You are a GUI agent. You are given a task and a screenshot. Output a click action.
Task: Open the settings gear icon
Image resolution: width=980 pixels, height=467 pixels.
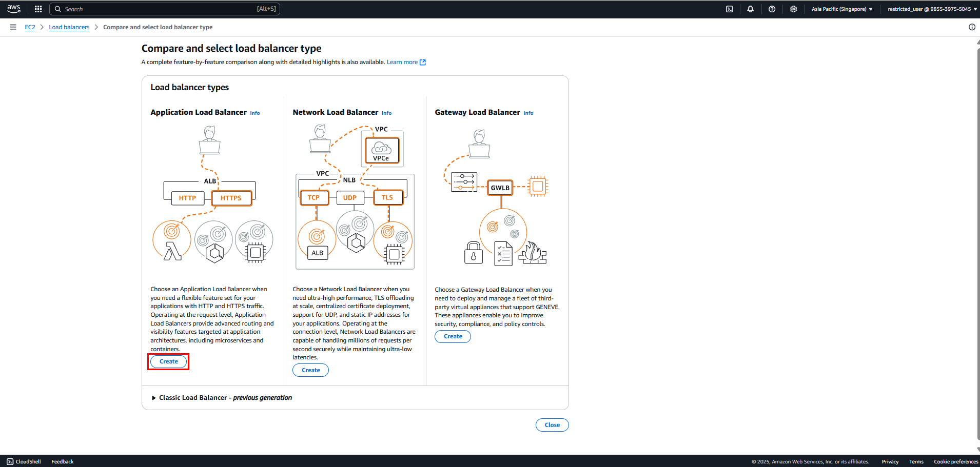(793, 9)
